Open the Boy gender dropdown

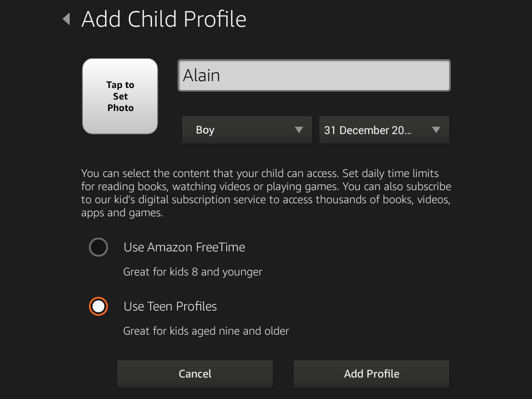pos(247,130)
